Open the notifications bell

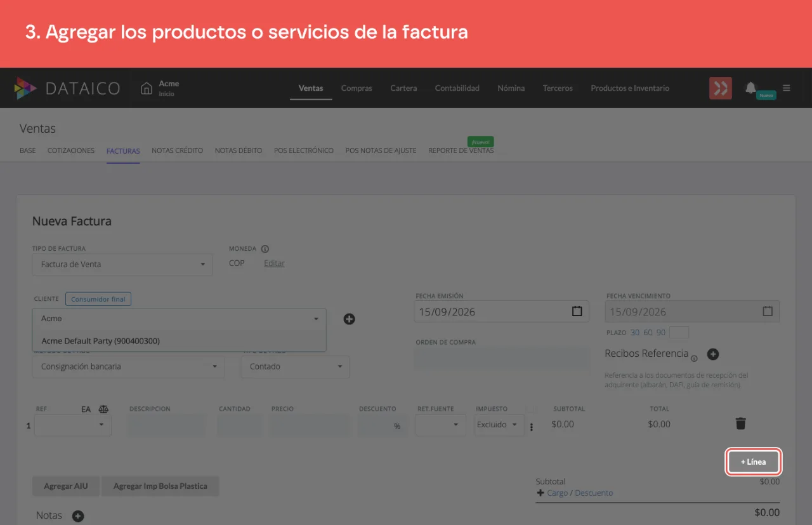pos(751,88)
